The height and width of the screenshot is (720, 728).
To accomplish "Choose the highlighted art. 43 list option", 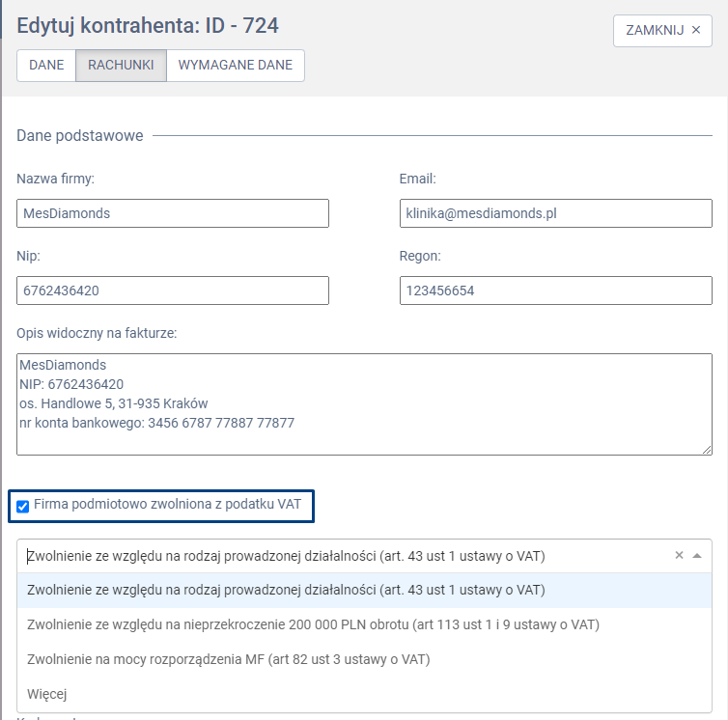I will 286,590.
